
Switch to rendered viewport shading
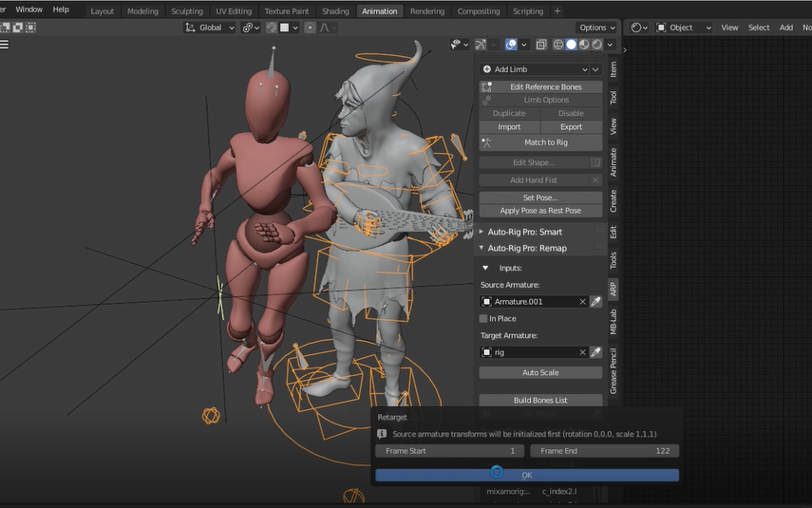click(x=597, y=45)
